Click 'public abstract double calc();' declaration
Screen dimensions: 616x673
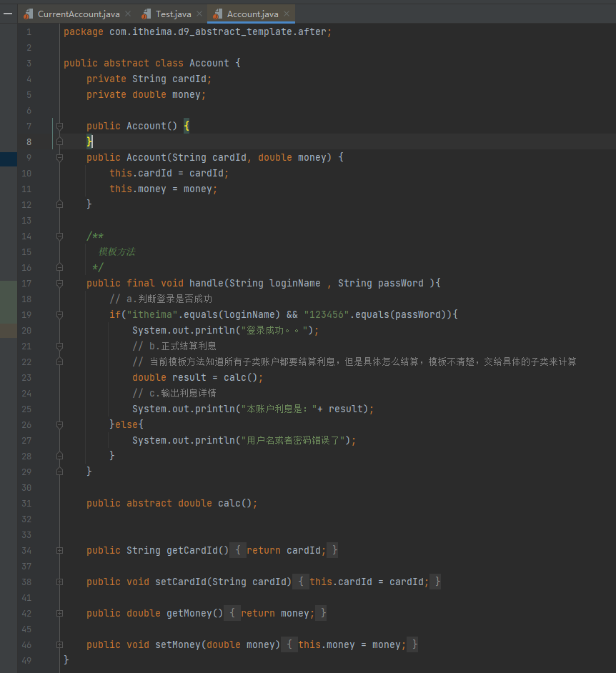(x=172, y=504)
